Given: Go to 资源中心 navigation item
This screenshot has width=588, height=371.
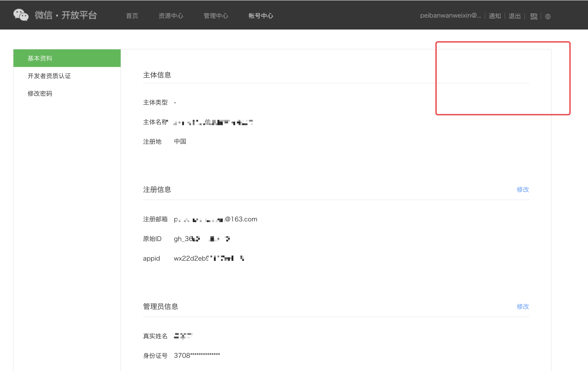Looking at the screenshot, I should [x=171, y=16].
